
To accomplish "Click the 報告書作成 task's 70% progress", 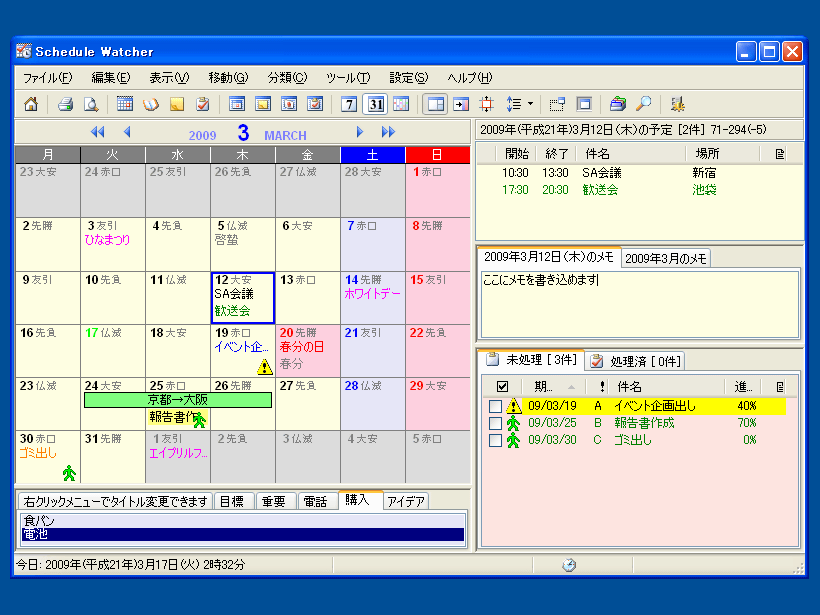I will 747,423.
